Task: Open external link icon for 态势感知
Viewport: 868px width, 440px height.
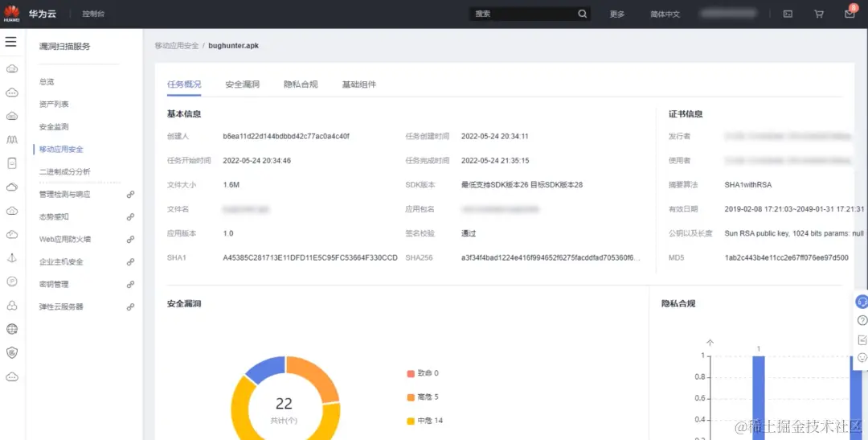Action: point(130,217)
